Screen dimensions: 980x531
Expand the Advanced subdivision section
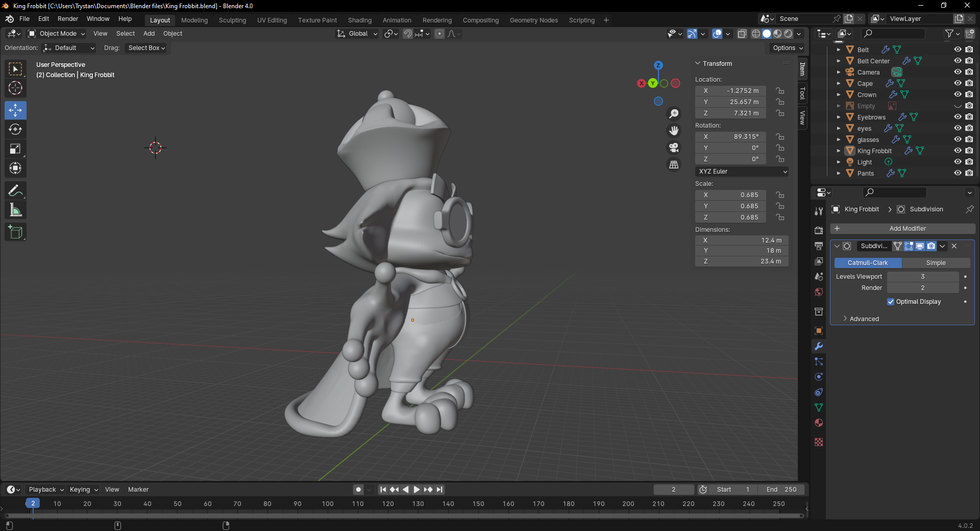point(864,319)
